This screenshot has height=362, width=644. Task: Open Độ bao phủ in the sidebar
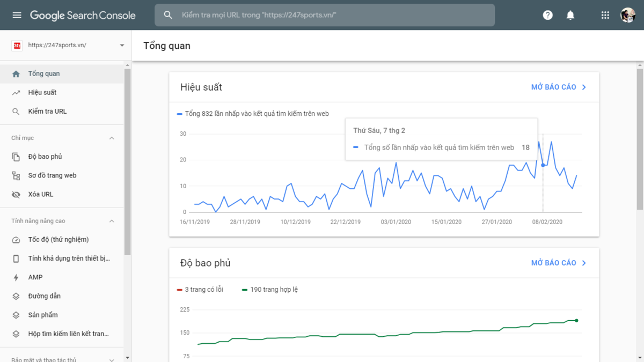[62, 157]
